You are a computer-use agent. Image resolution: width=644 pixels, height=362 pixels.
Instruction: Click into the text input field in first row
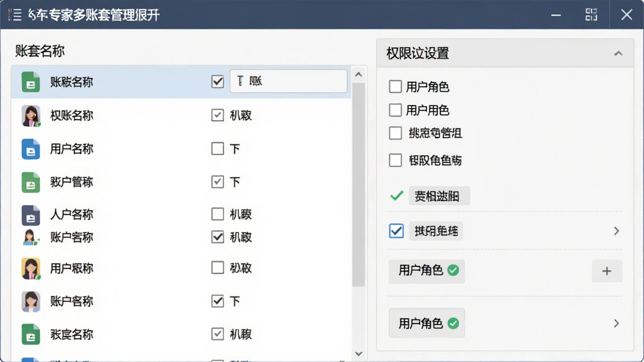coord(288,81)
